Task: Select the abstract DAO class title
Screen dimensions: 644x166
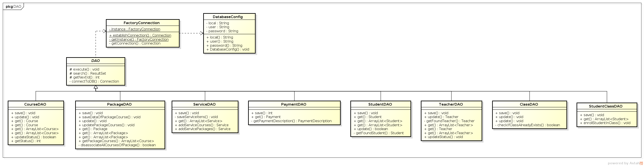Action: click(96, 61)
